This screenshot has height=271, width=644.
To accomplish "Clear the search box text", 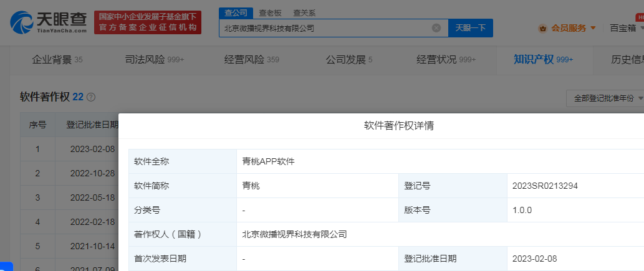I will [x=436, y=28].
